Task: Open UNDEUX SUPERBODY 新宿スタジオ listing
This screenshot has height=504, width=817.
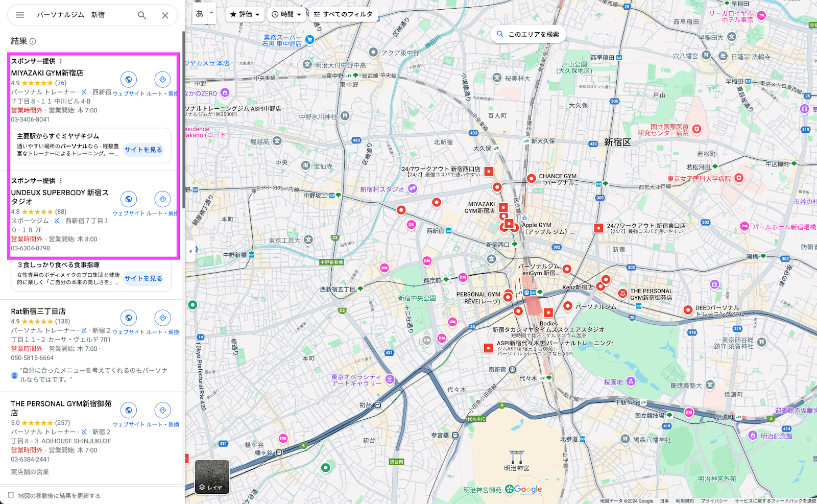Action: click(x=60, y=197)
